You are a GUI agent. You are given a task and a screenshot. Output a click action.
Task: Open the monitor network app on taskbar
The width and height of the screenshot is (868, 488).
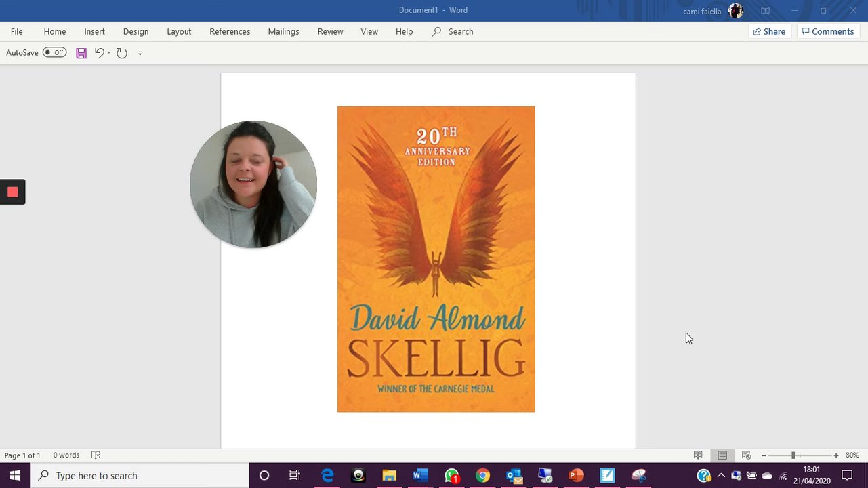tap(545, 476)
